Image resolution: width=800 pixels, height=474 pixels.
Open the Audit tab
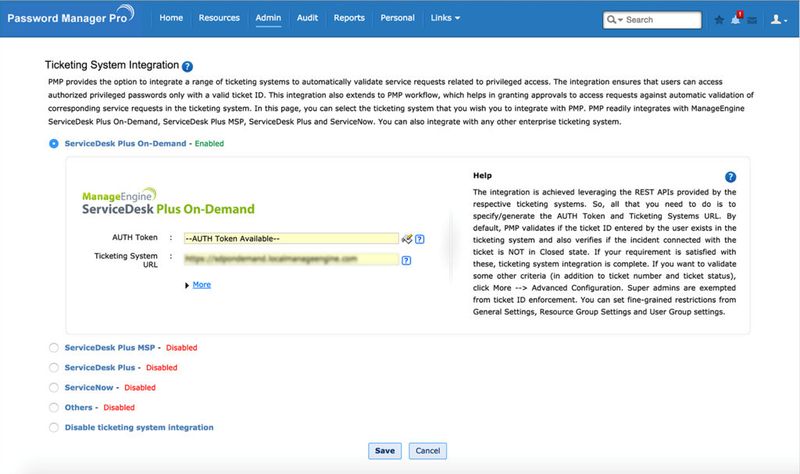[307, 18]
